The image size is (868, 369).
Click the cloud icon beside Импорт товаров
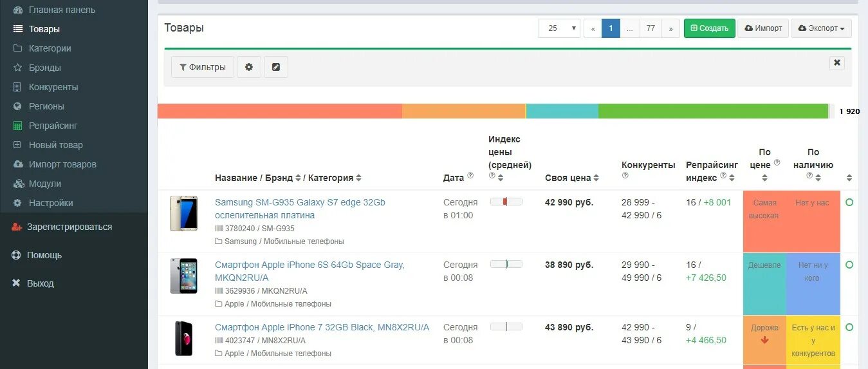(x=17, y=164)
